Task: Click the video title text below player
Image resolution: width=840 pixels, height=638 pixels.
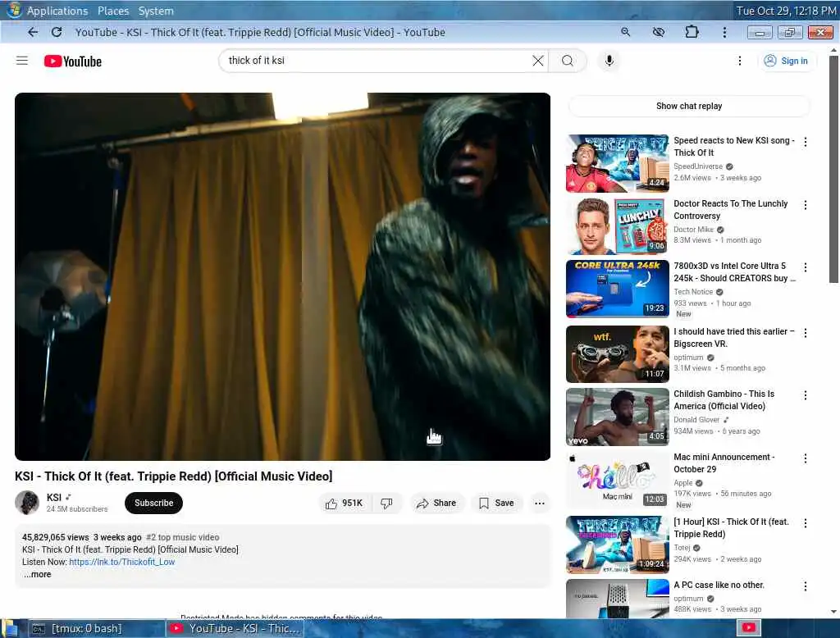Action: [174, 476]
